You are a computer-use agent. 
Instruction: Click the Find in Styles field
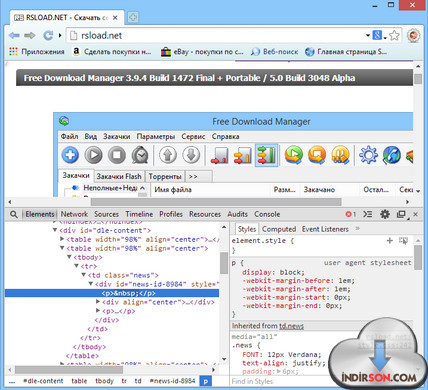(x=280, y=381)
